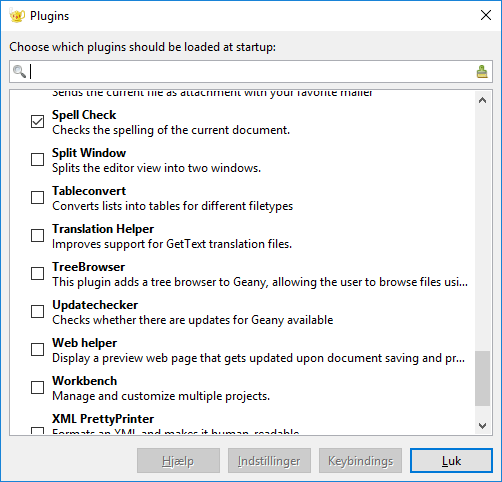The height and width of the screenshot is (482, 502).
Task: Check the Updatechecker plugin box
Action: coord(37,311)
